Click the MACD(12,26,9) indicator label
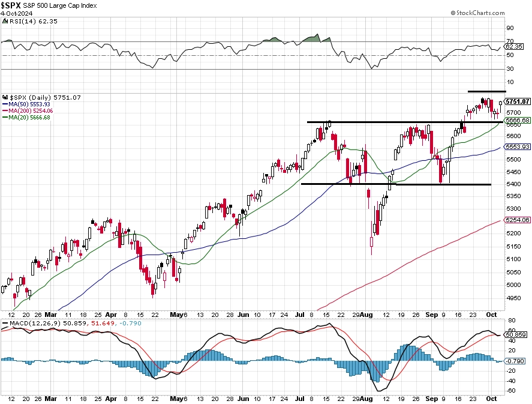The width and height of the screenshot is (532, 404). 35,323
